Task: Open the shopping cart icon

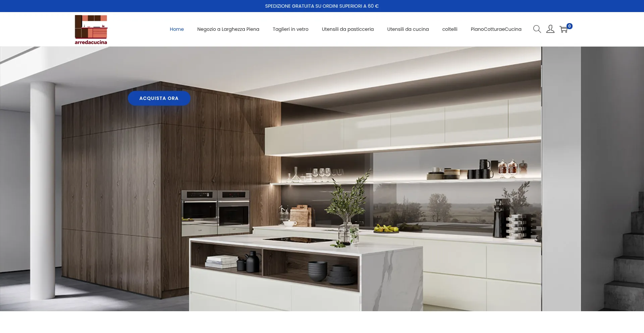Action: 563,30
